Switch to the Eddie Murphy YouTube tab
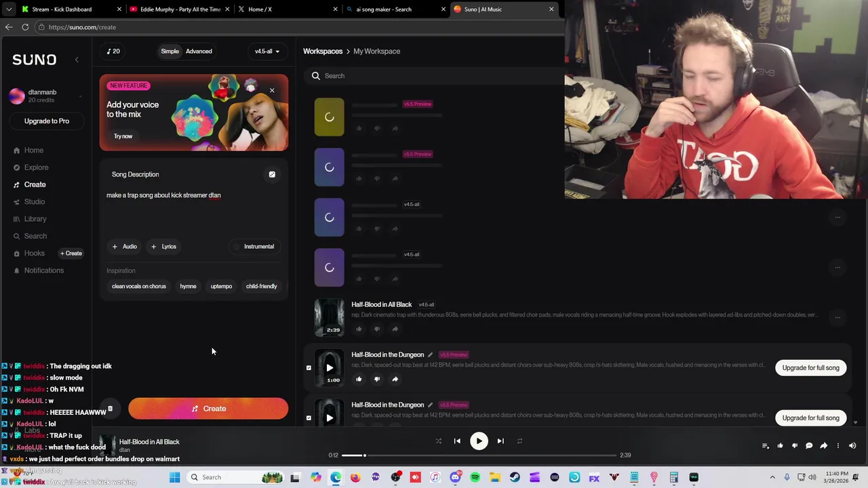The image size is (868, 488). pyautogui.click(x=180, y=9)
